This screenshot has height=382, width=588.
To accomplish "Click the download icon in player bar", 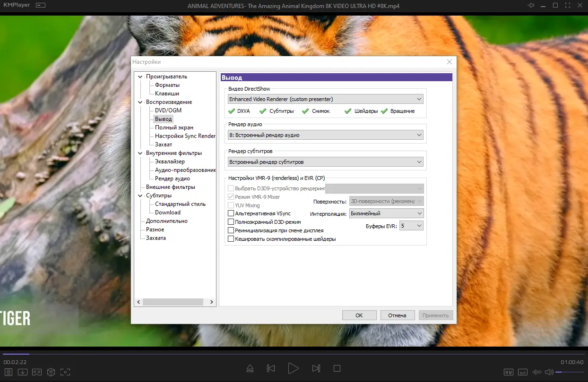I will point(22,372).
